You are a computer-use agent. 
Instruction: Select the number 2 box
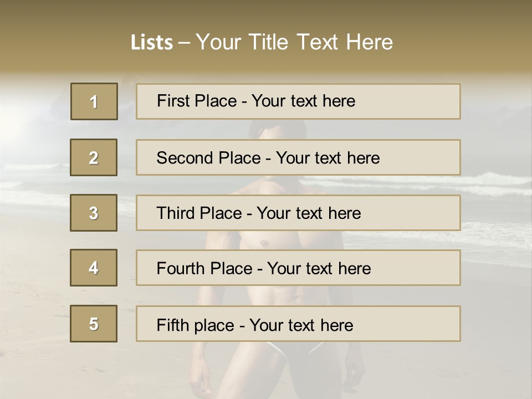(x=94, y=157)
